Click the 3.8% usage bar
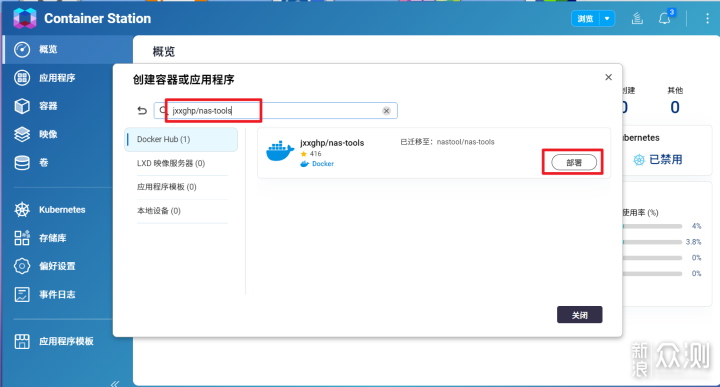The image size is (720, 387). coord(652,242)
